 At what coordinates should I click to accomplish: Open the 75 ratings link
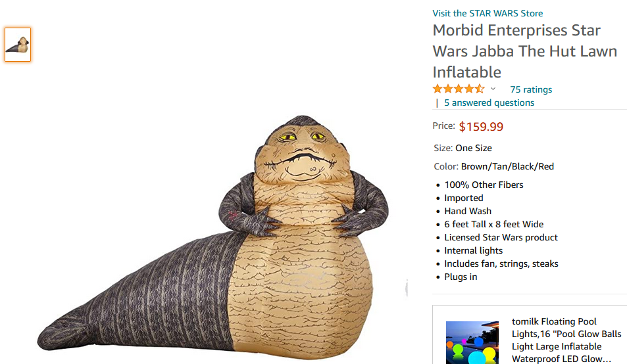pos(531,89)
